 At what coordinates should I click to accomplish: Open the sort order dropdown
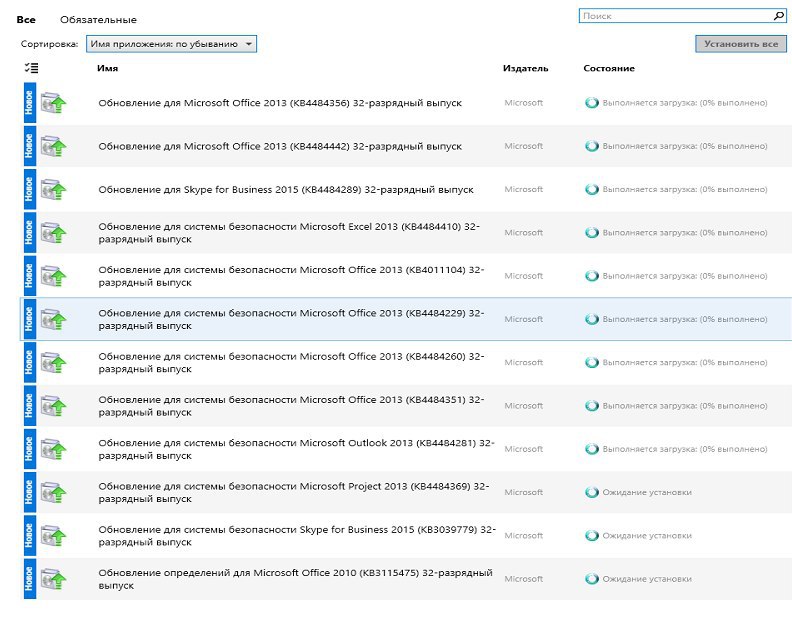[x=171, y=44]
